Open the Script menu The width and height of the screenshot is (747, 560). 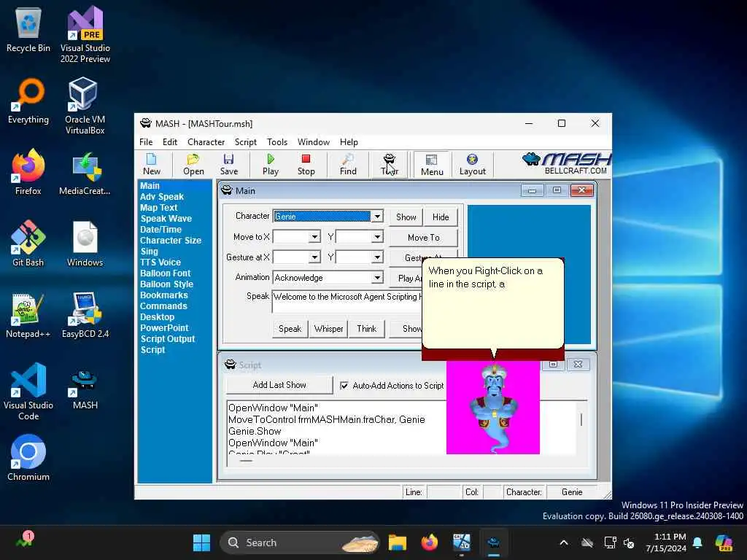click(x=245, y=142)
